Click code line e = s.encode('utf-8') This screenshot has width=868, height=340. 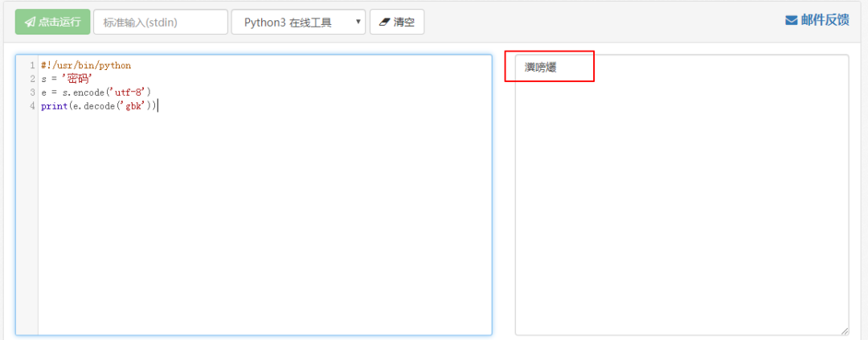(96, 92)
